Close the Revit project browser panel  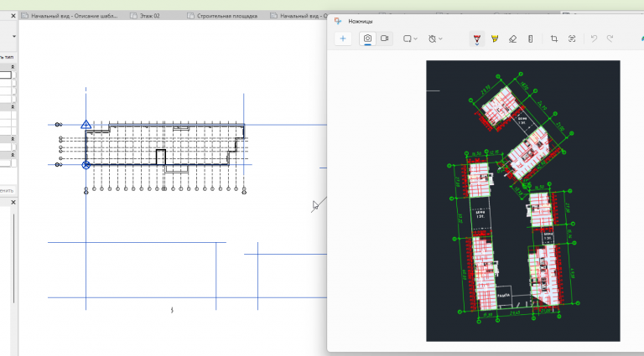tap(13, 202)
